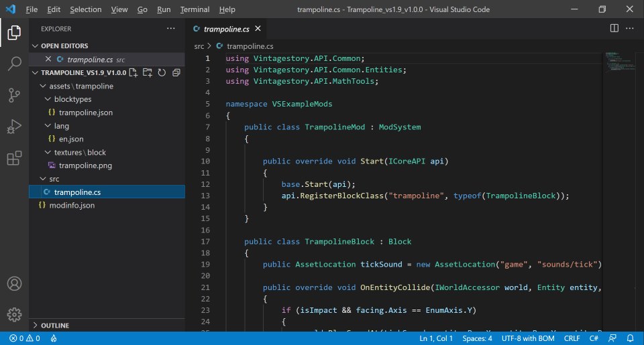Open the Extensions view
Viewport: 644px width, 345px height.
(x=14, y=158)
